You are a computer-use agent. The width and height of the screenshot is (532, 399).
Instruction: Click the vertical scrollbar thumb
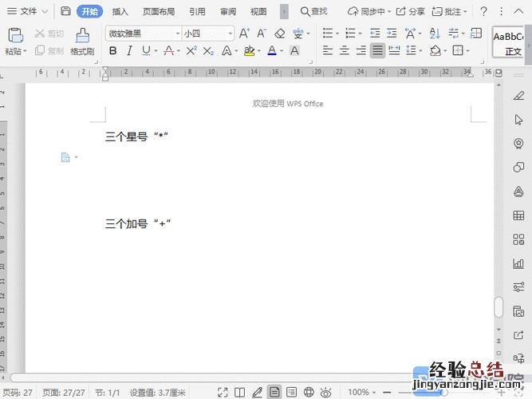[x=499, y=307]
